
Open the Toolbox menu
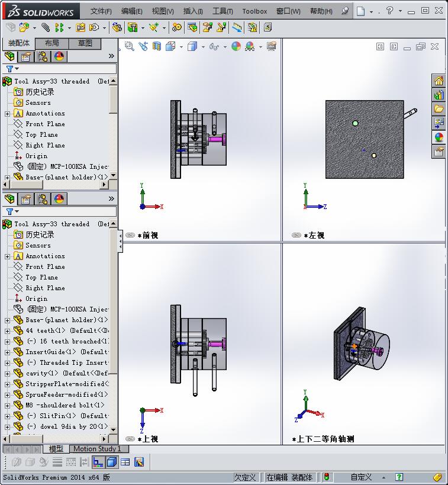click(254, 11)
